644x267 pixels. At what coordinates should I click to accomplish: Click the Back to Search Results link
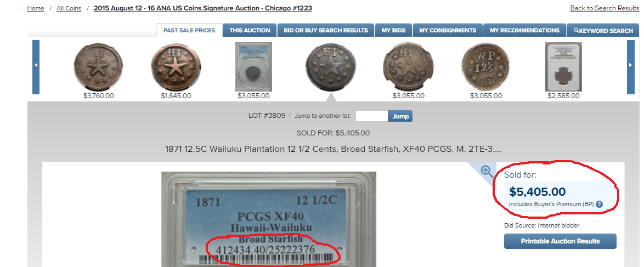tap(605, 8)
